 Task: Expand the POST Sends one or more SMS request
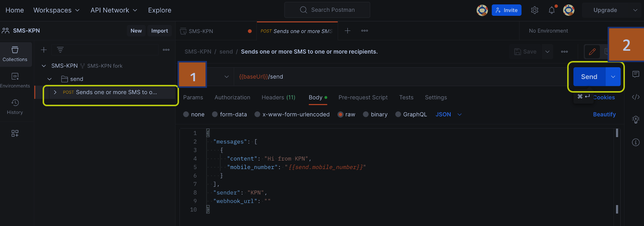point(55,92)
